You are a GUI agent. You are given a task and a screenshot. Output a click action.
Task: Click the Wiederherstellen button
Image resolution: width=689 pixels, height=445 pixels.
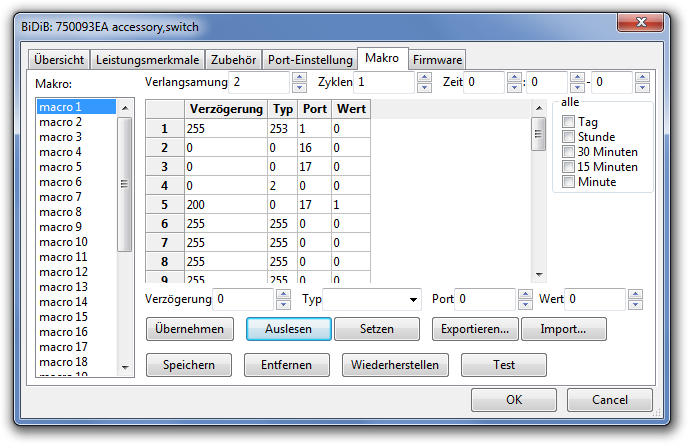coord(395,365)
